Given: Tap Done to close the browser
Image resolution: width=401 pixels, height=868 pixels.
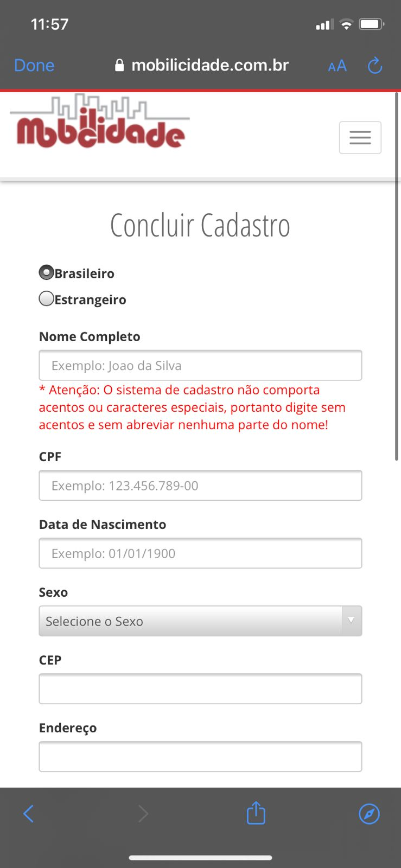Looking at the screenshot, I should coord(34,66).
